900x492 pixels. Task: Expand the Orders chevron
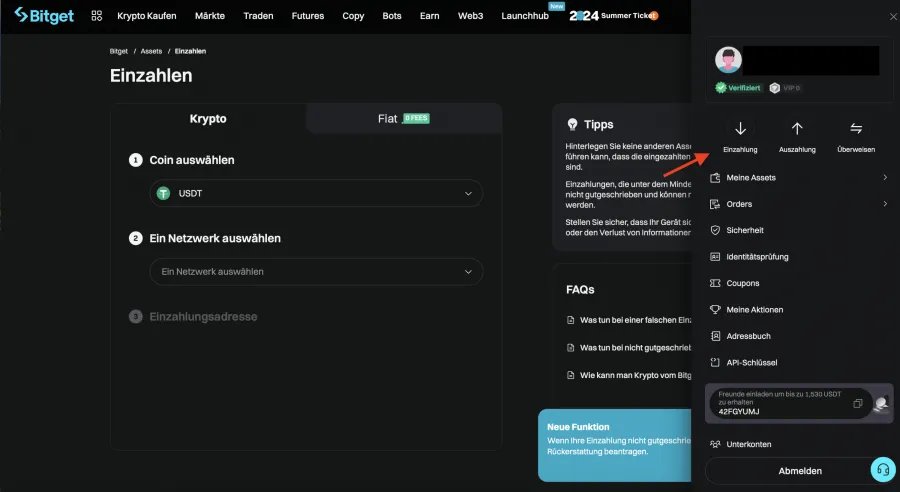885,204
